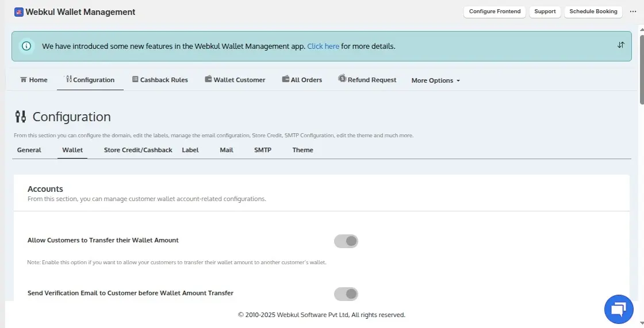Click the 'Allow Customers to Transfer their Wallet Amount' label
Screen dimensions: 644x328
[103, 240]
